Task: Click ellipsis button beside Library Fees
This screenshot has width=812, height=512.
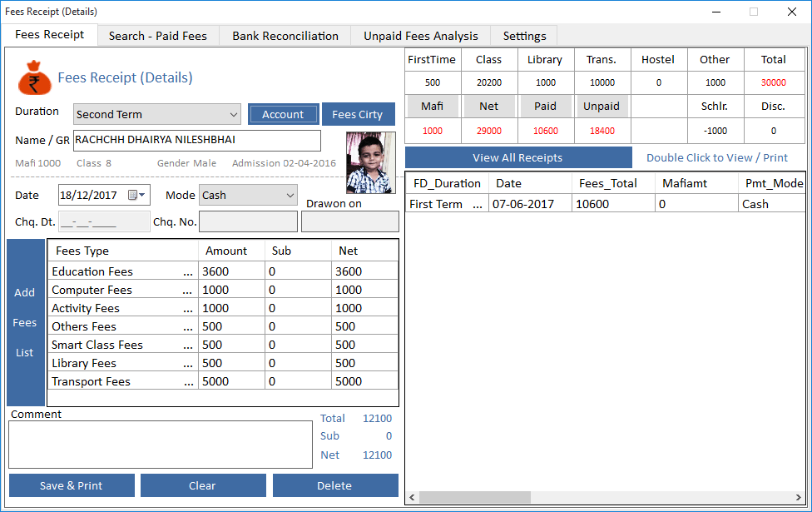Action: pos(188,364)
